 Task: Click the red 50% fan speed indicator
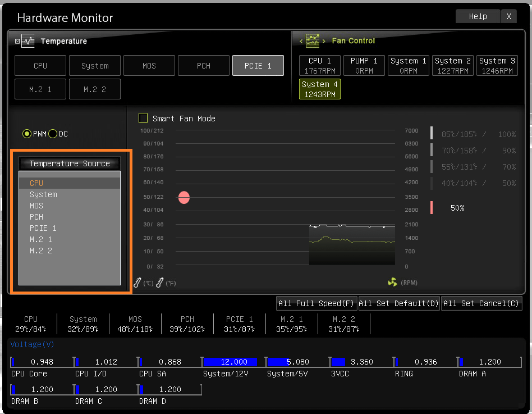click(432, 207)
